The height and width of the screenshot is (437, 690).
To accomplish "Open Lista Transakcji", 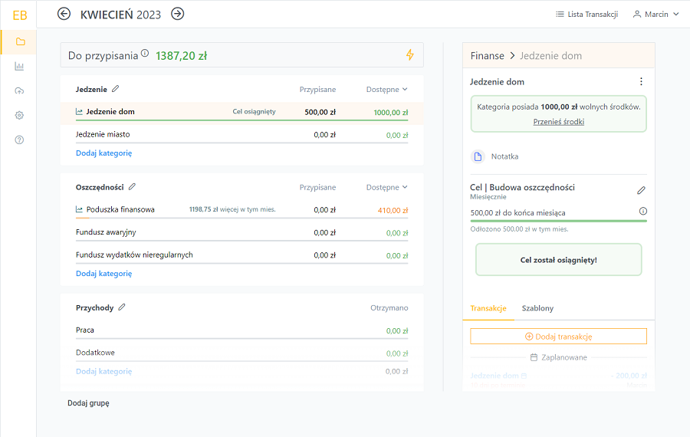I will click(586, 14).
